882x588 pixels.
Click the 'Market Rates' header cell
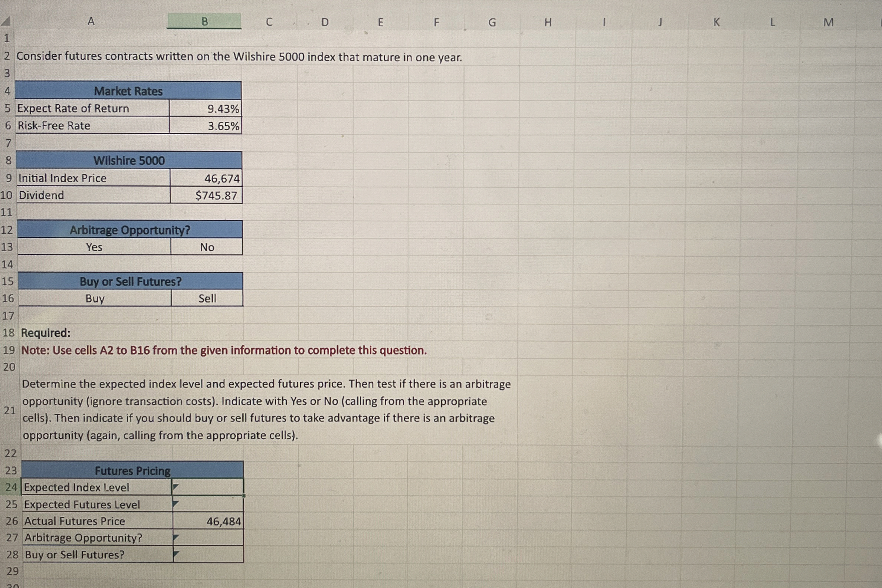coord(128,91)
